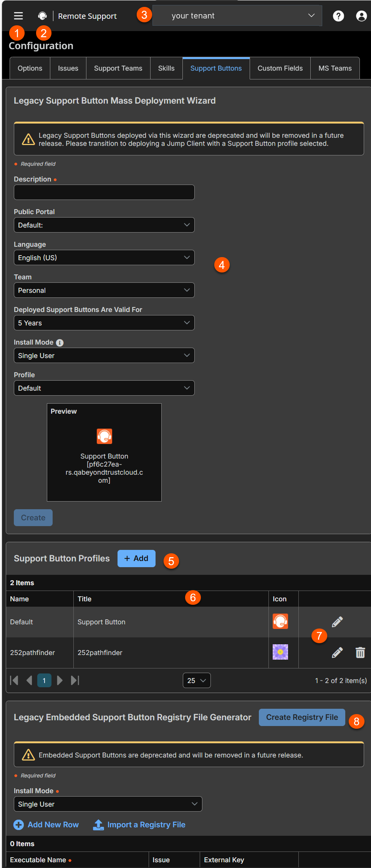
Task: Select page 1 in the pager
Action: pyautogui.click(x=44, y=680)
